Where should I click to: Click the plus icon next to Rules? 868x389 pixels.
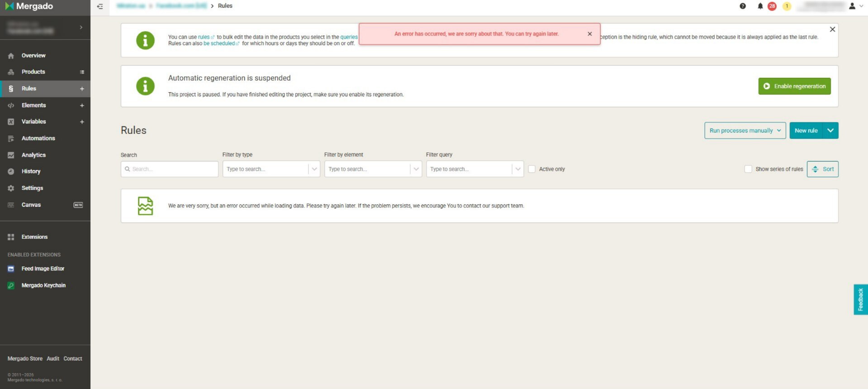82,89
